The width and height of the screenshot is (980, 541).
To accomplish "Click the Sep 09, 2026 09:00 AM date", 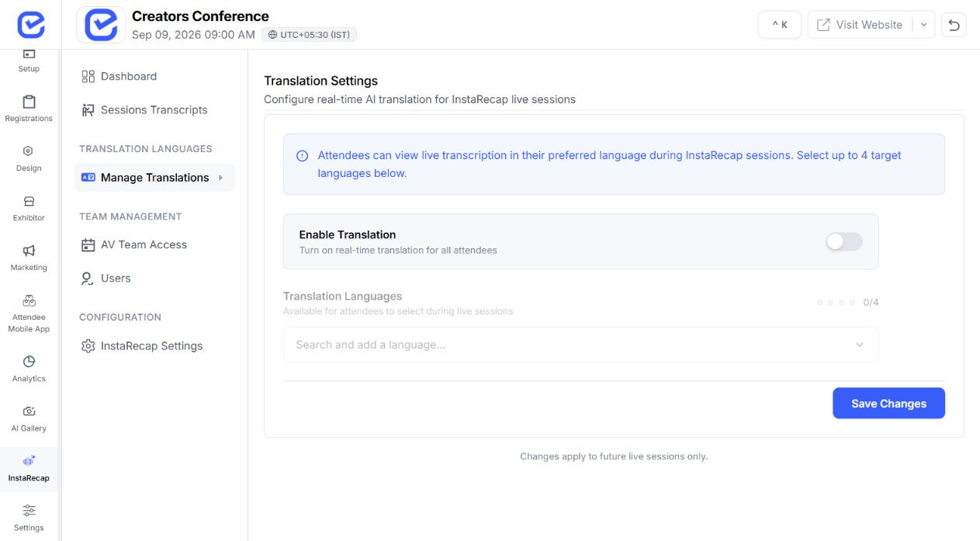I will tap(193, 35).
